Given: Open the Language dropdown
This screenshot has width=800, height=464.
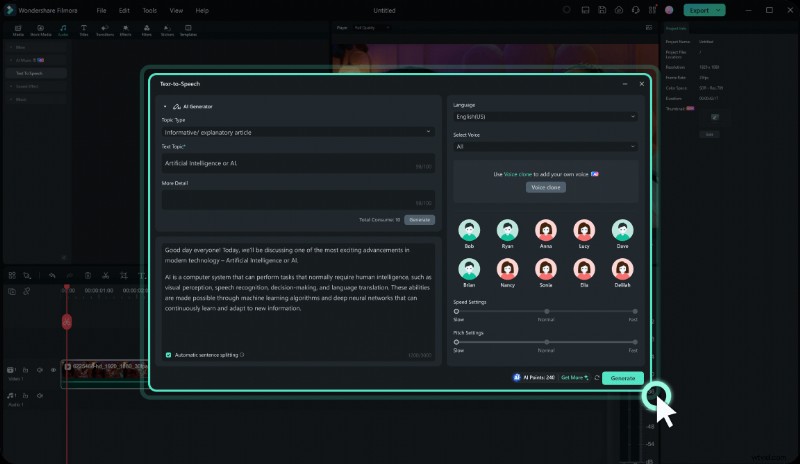Looking at the screenshot, I should coord(545,116).
